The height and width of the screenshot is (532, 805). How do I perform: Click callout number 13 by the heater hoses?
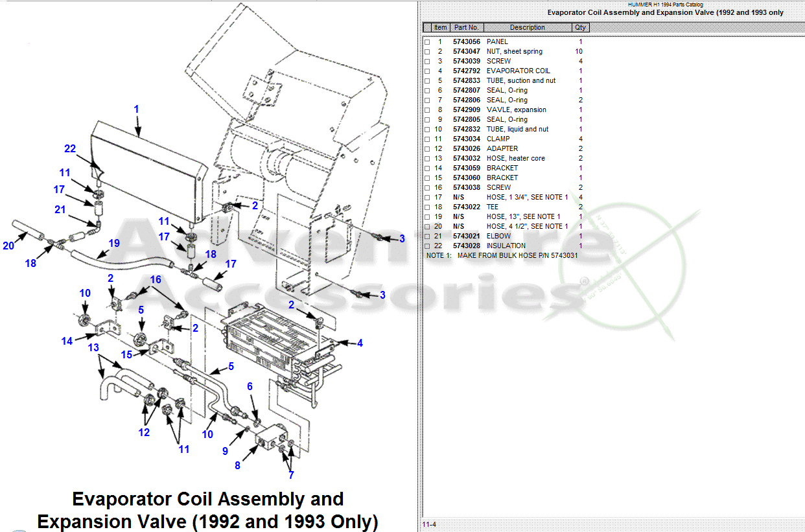coord(94,347)
